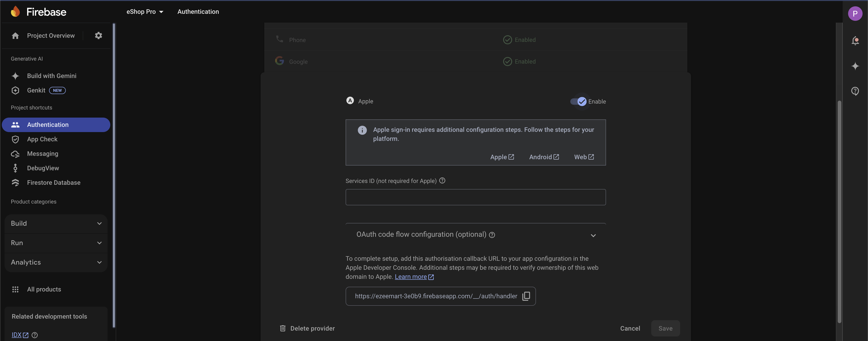Click the sidebar vertical scrollbar
The image size is (868, 341).
pos(114,175)
